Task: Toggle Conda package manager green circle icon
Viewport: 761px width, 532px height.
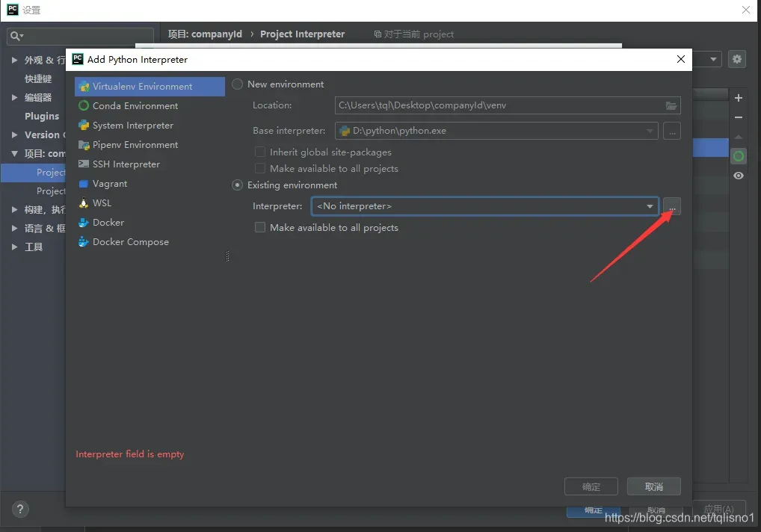Action: 738,156
